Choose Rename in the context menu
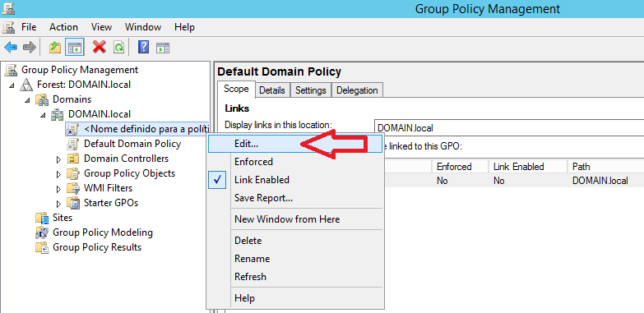The height and width of the screenshot is (313, 644). point(295,259)
